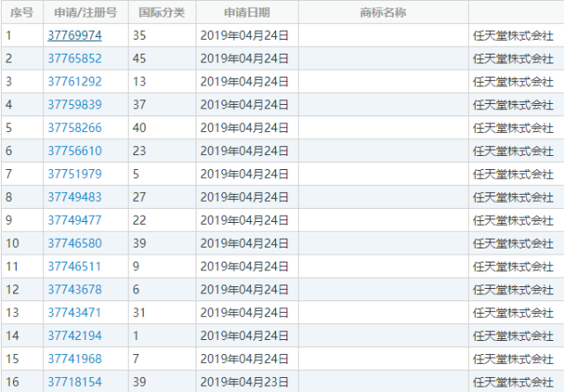Open application number 37749483
Viewport: 564px width, 392px height.
[75, 197]
